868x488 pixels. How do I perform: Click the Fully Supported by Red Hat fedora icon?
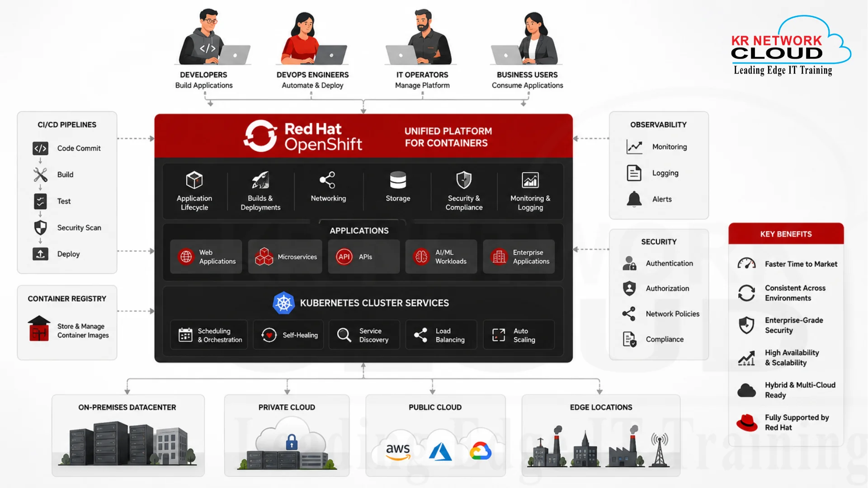747,422
